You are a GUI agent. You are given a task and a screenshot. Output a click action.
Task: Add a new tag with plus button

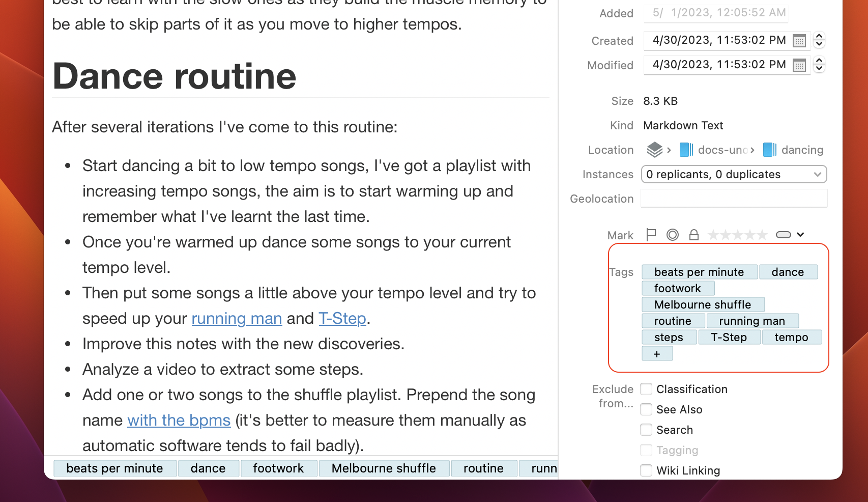pyautogui.click(x=657, y=354)
